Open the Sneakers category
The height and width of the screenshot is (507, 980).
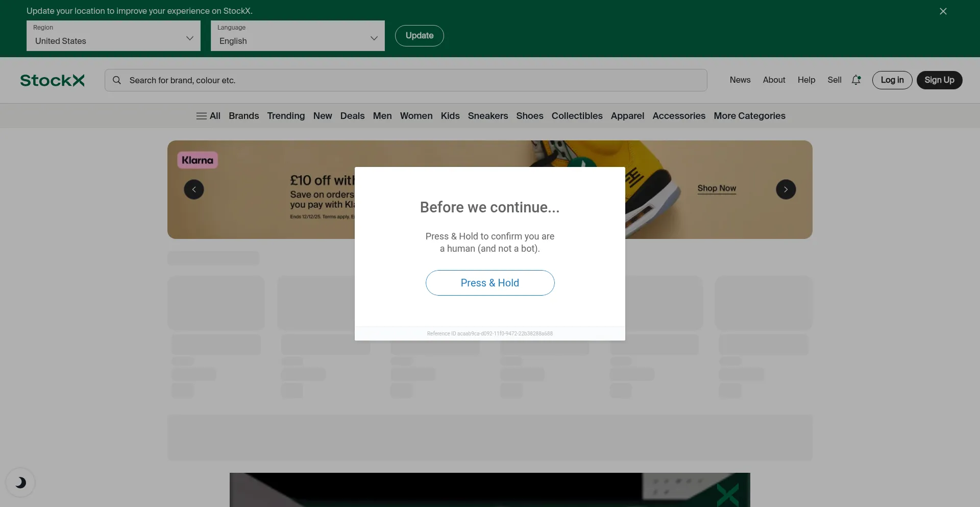point(487,116)
